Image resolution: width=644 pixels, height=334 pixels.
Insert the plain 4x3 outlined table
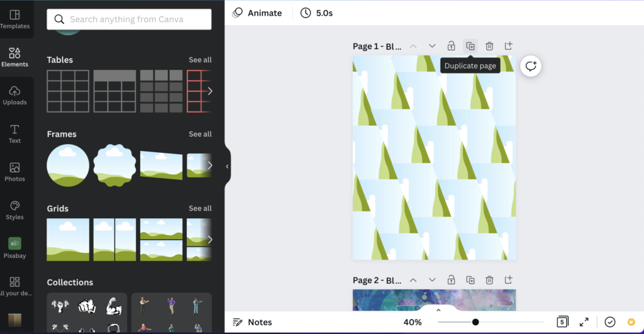pyautogui.click(x=68, y=91)
